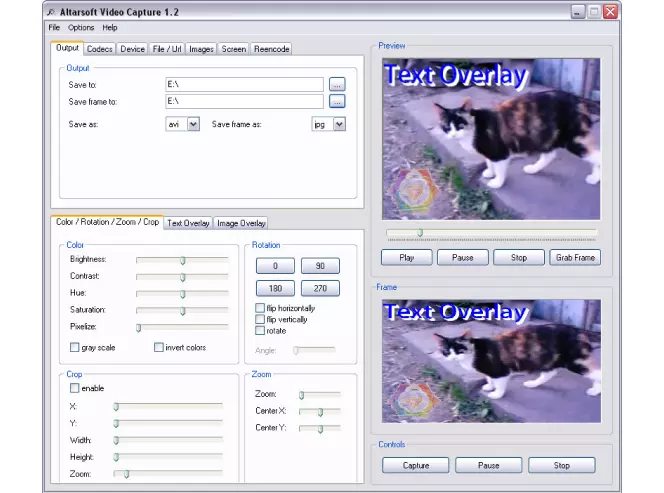
Task: Open the File menu
Action: tap(54, 28)
